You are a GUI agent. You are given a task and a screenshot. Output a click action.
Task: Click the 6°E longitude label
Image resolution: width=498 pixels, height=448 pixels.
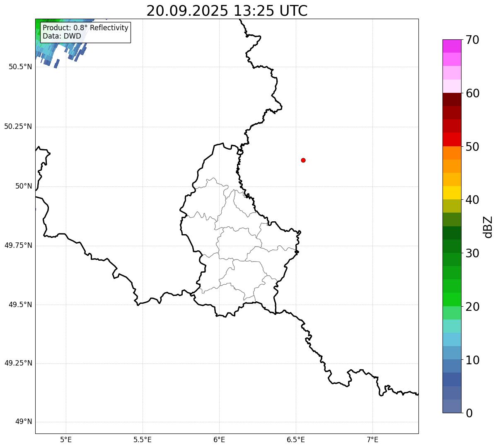(219, 439)
